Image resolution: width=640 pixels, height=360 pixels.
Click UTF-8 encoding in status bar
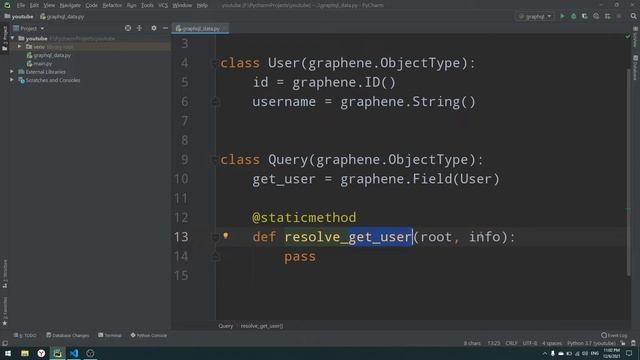pos(530,343)
